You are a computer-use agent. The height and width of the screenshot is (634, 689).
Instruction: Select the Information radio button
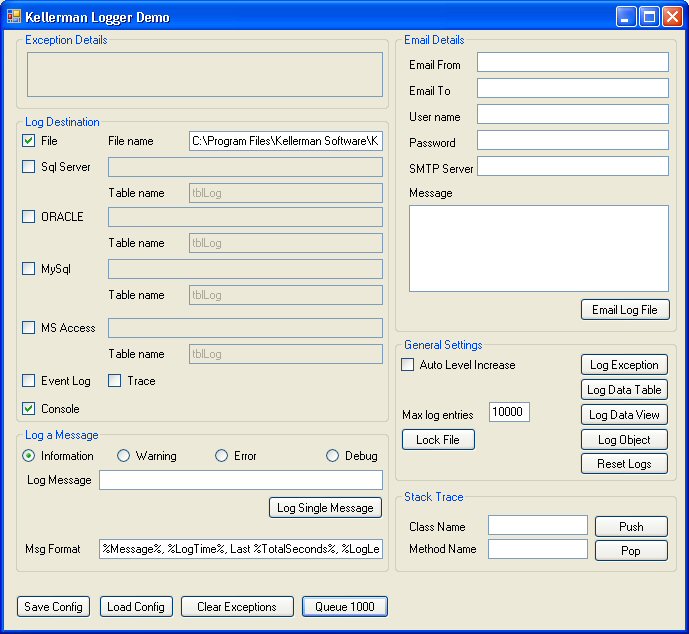[x=29, y=456]
